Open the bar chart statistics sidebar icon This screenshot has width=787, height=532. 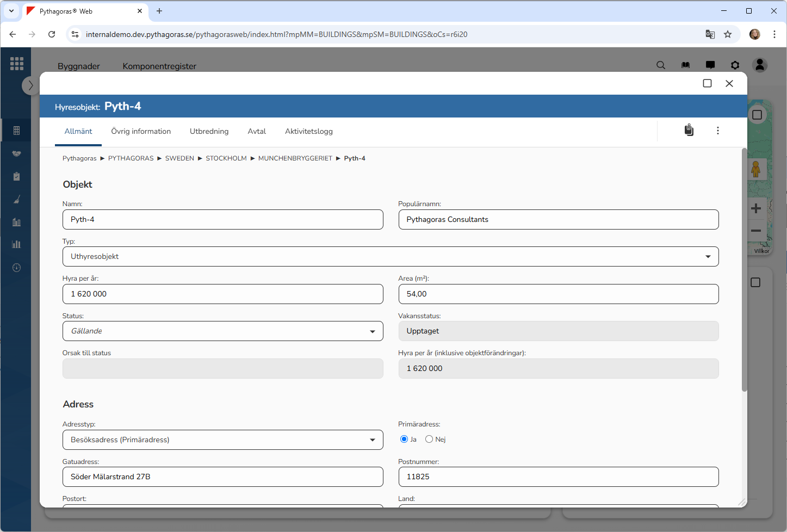pos(16,244)
